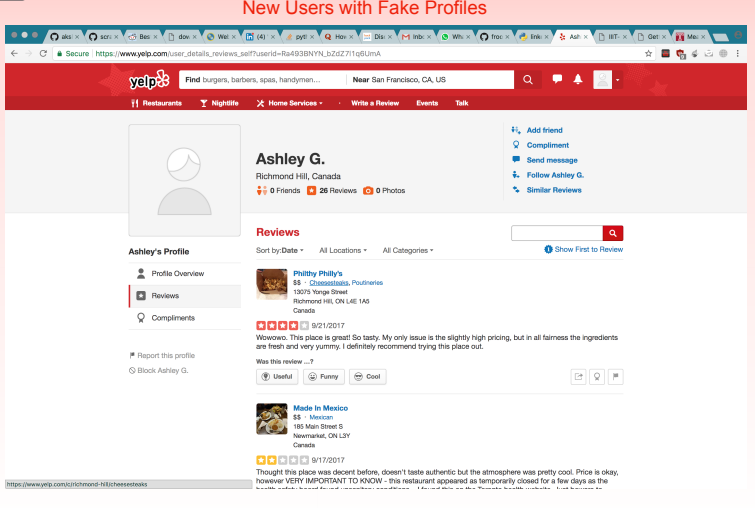Click the Follow icon beside Follow Ashley G.
Viewport: 755px width, 508px height.
pos(516,174)
